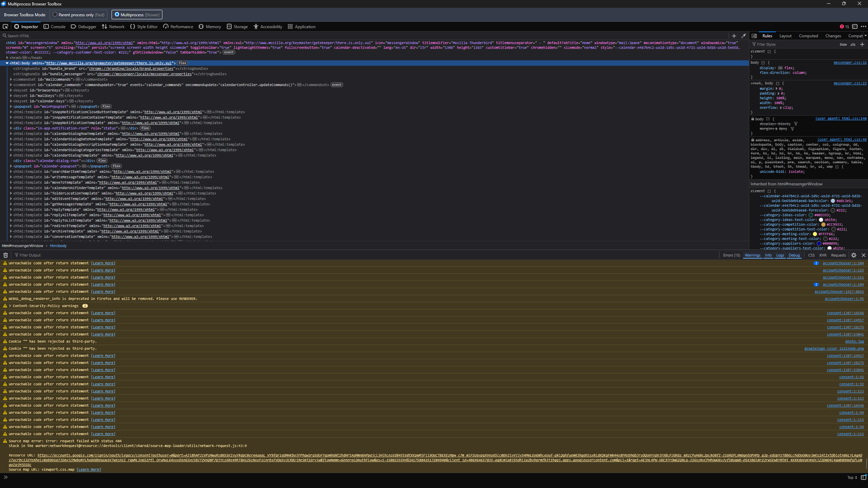Toggle the 3-pane inspector mode
868x488 pixels.
[x=754, y=36]
